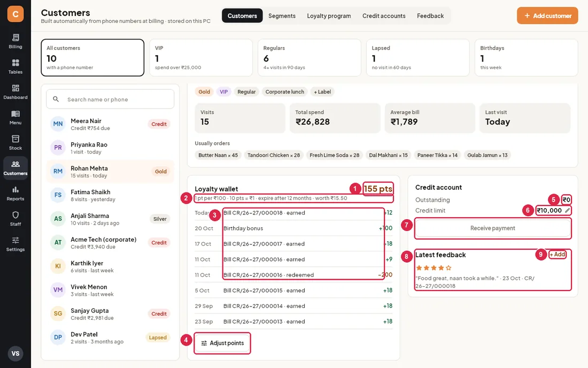The image size is (588, 368).
Task: Open Bill CR/26-27/000014 earned entry
Action: pyautogui.click(x=293, y=306)
